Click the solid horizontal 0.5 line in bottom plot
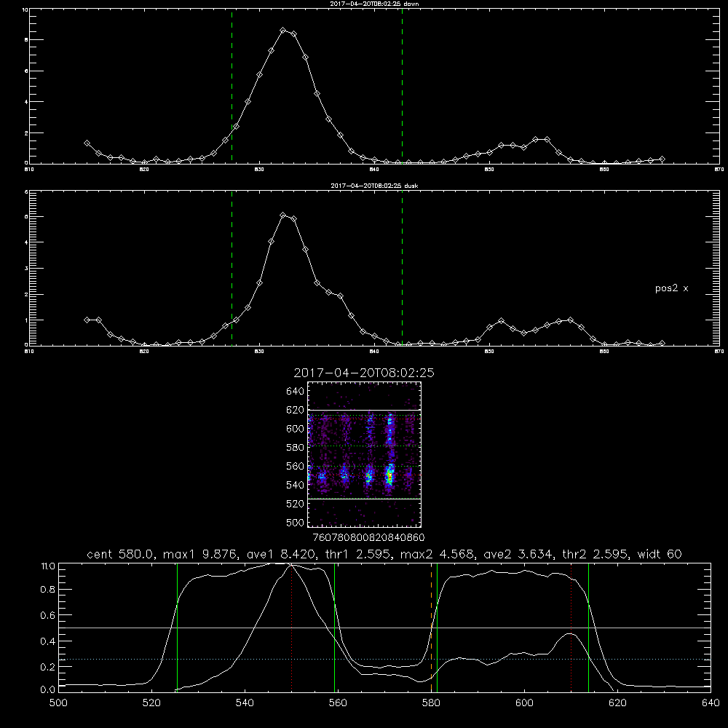Image resolution: width=728 pixels, height=728 pixels. pos(384,628)
